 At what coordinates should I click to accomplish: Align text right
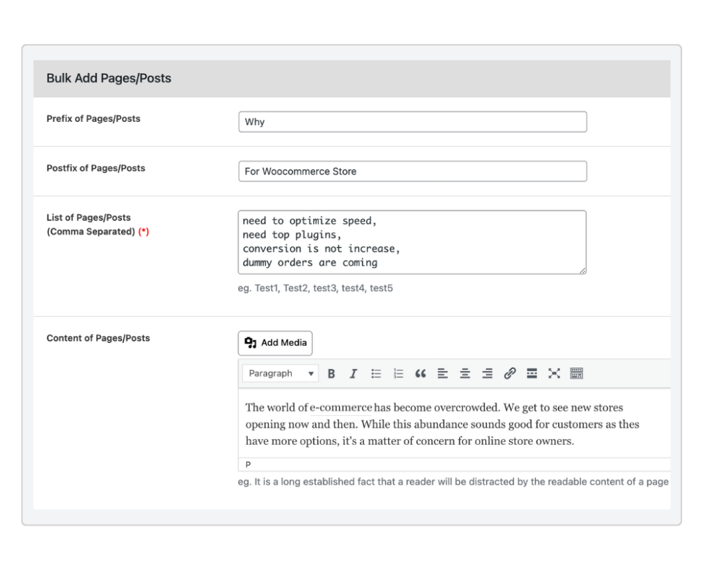click(487, 374)
